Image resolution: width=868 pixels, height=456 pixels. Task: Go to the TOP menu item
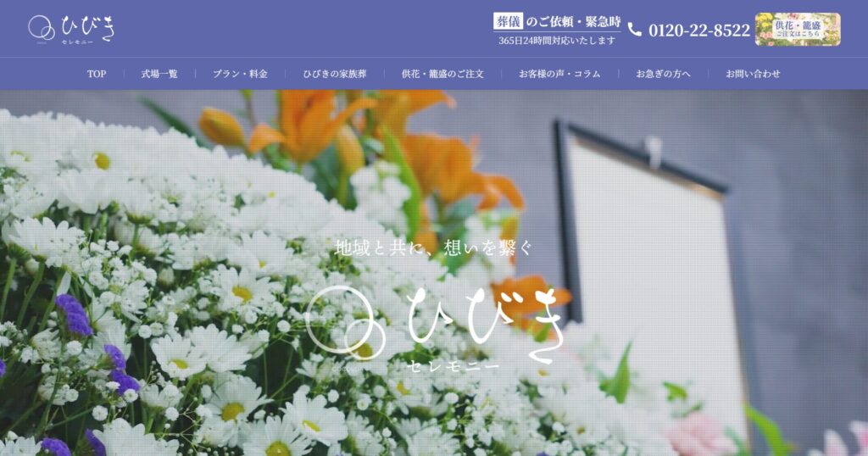click(x=97, y=74)
